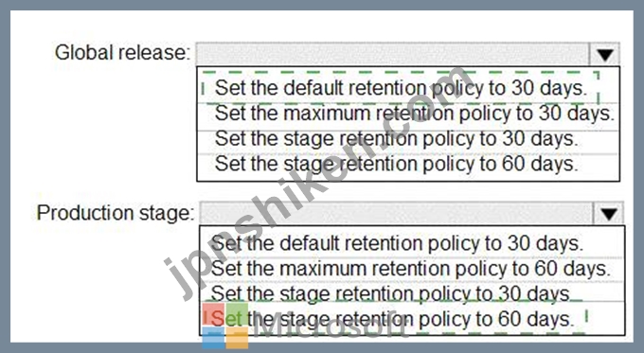Click the Microsoft four-square logo
Image resolution: width=644 pixels, height=353 pixels.
225,326
